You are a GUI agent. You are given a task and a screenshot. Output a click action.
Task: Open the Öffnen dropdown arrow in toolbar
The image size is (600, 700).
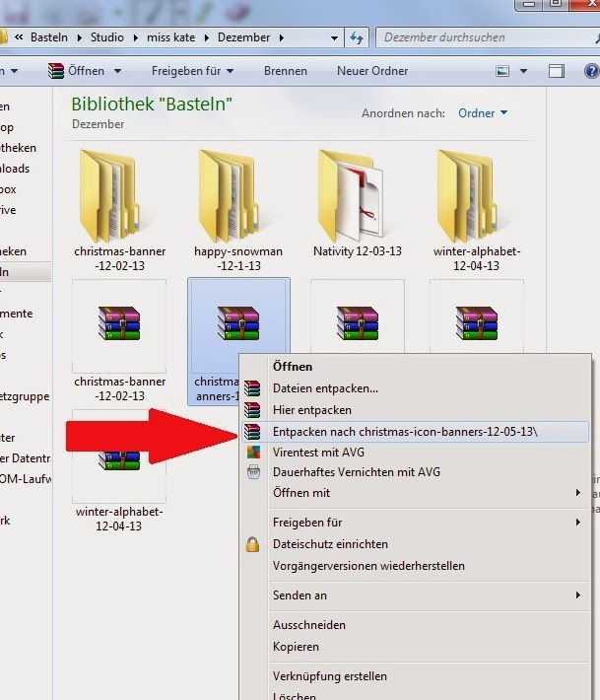tap(117, 71)
